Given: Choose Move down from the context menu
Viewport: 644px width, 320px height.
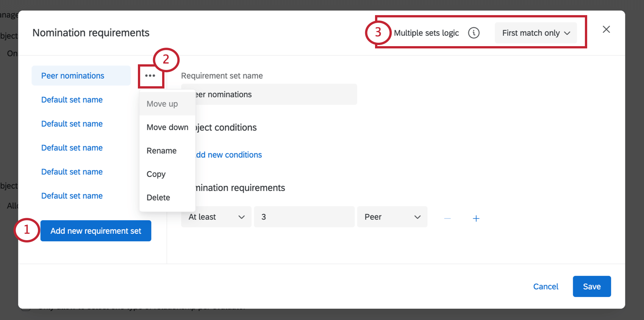Looking at the screenshot, I should pyautogui.click(x=167, y=127).
